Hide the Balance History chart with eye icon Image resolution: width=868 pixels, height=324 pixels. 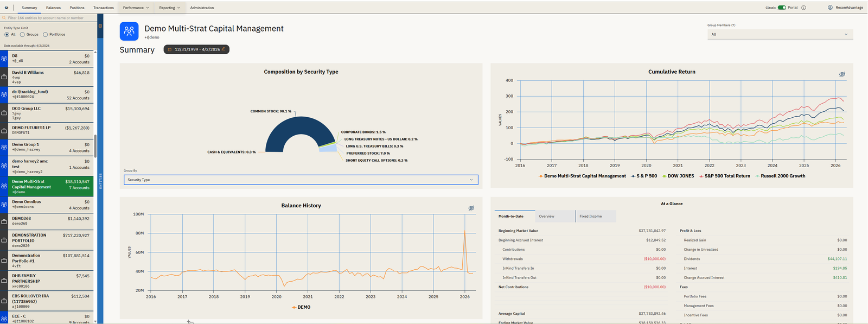click(471, 208)
